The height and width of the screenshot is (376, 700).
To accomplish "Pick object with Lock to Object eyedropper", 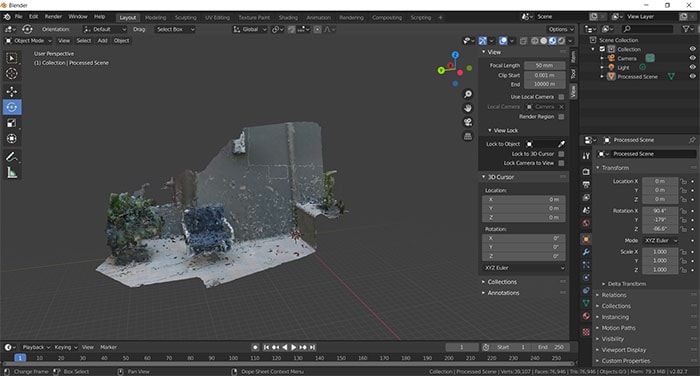I will tap(561, 144).
